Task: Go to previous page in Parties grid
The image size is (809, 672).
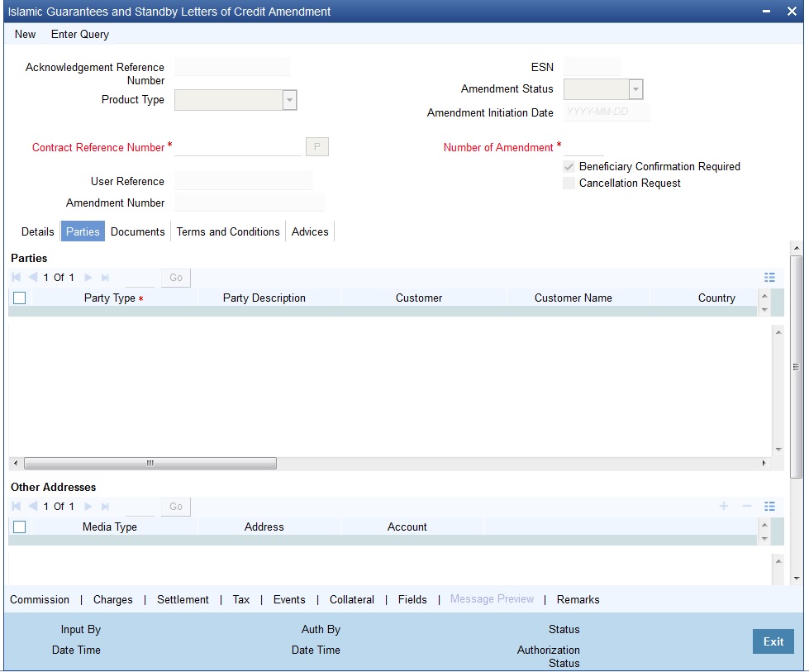Action: (33, 278)
